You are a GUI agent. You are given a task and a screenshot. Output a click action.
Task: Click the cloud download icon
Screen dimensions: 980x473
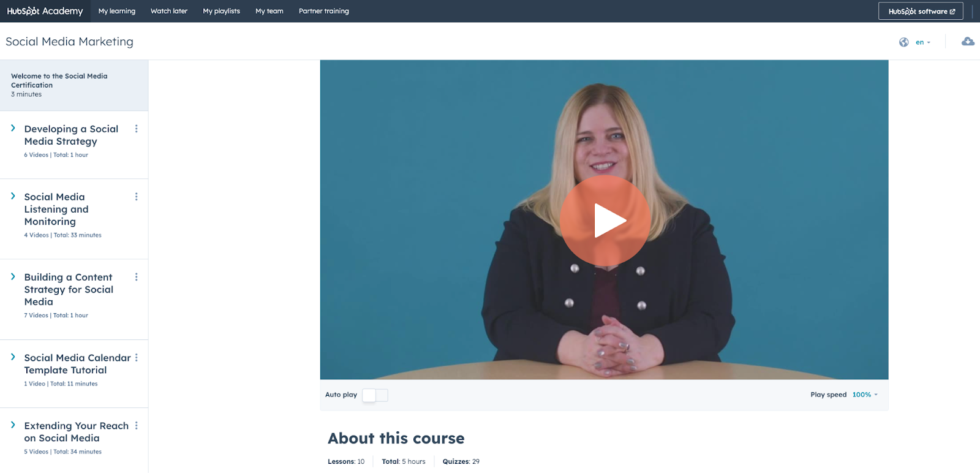click(x=968, y=42)
